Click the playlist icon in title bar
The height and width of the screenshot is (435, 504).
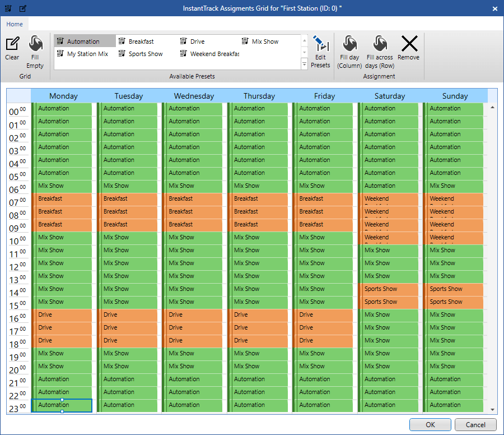pyautogui.click(x=8, y=8)
